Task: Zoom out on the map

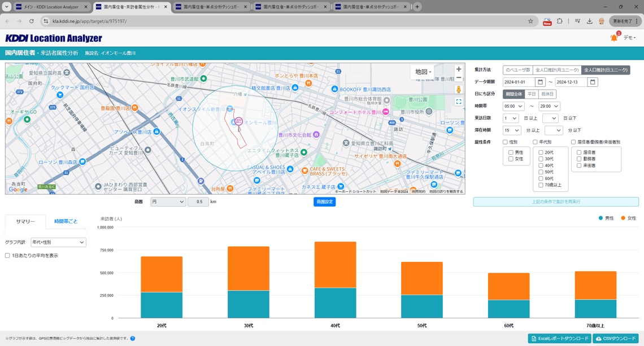Action: tap(459, 78)
